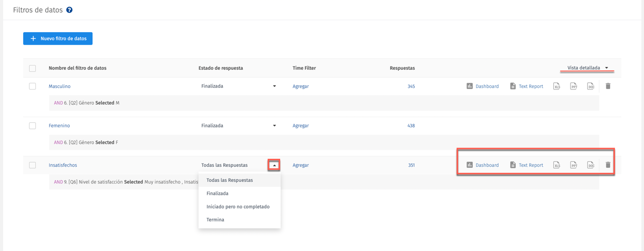Image resolution: width=644 pixels, height=251 pixels.
Task: Export Insatisfechos filter as XLS
Action: tap(557, 165)
